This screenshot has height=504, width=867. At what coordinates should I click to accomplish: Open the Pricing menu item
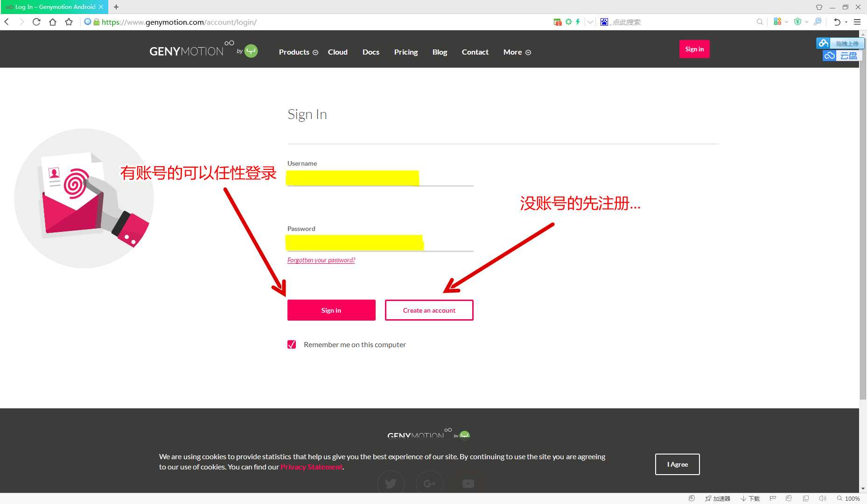point(406,52)
